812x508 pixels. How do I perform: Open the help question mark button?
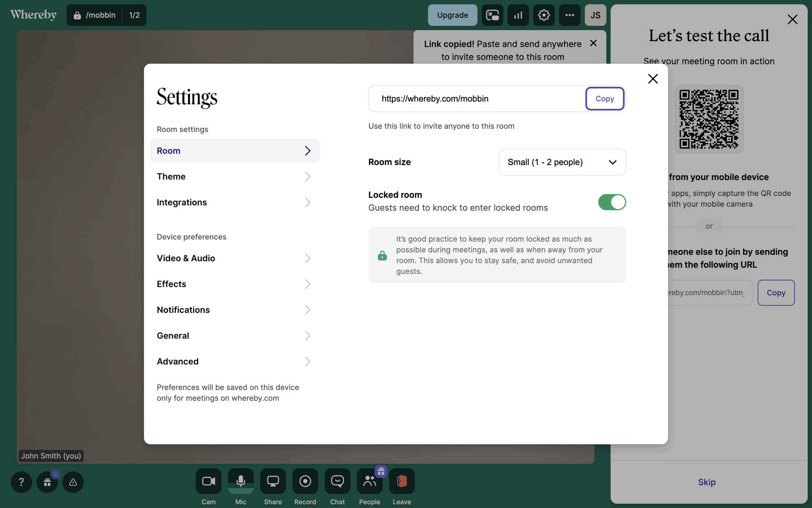coord(21,482)
